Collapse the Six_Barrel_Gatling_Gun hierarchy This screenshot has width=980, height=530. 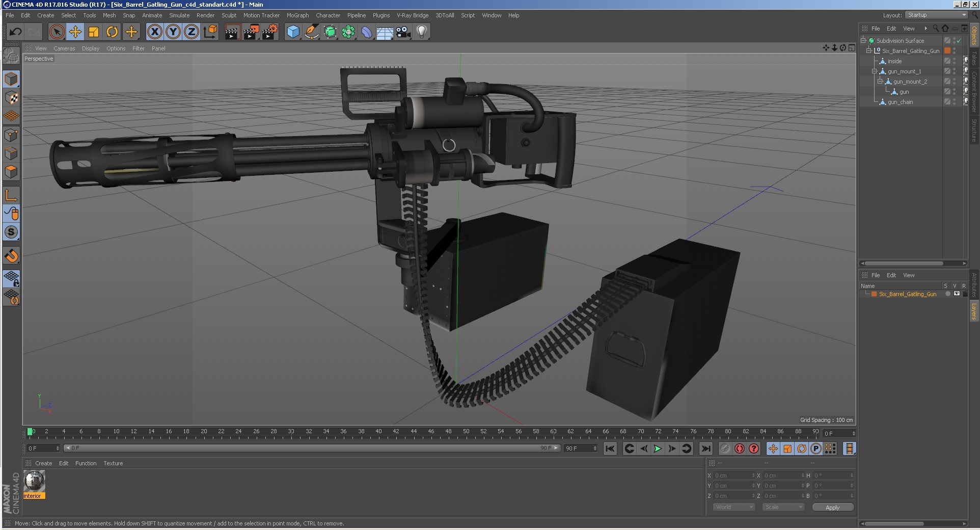pos(868,51)
